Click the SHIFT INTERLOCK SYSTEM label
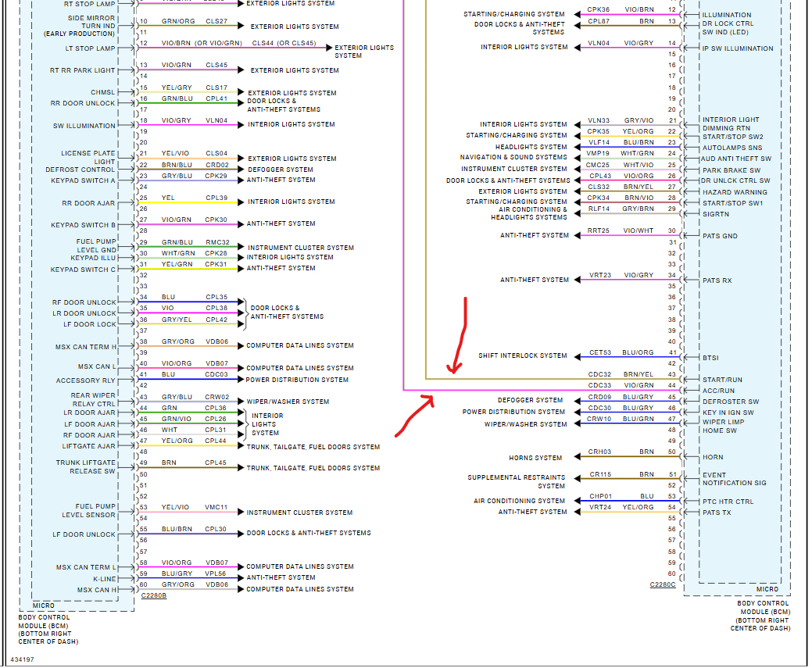Image resolution: width=812 pixels, height=668 pixels. pos(523,355)
